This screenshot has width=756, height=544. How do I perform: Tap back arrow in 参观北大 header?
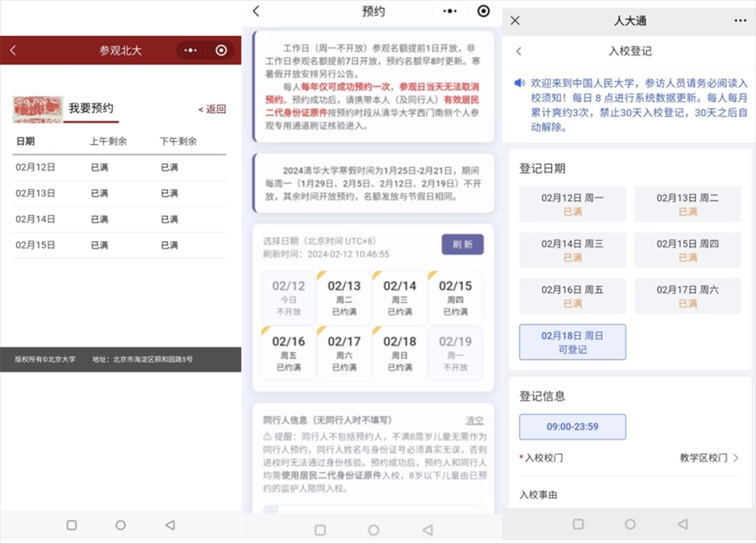tap(13, 50)
